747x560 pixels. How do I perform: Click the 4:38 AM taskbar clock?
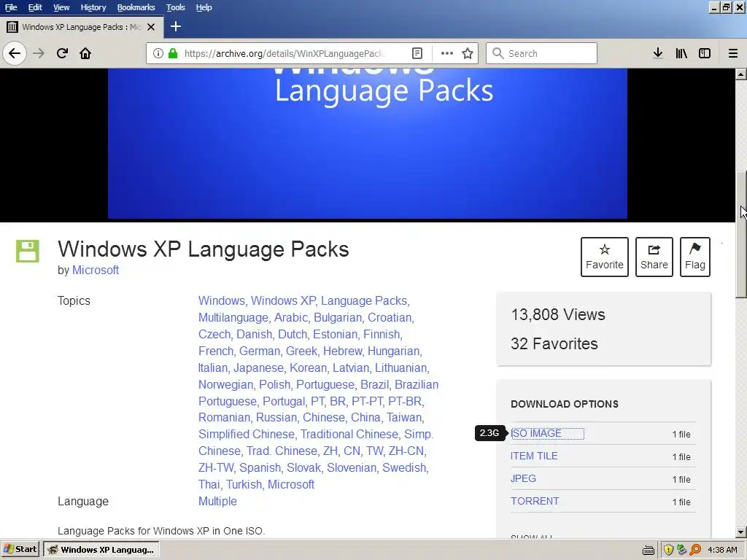tap(722, 550)
